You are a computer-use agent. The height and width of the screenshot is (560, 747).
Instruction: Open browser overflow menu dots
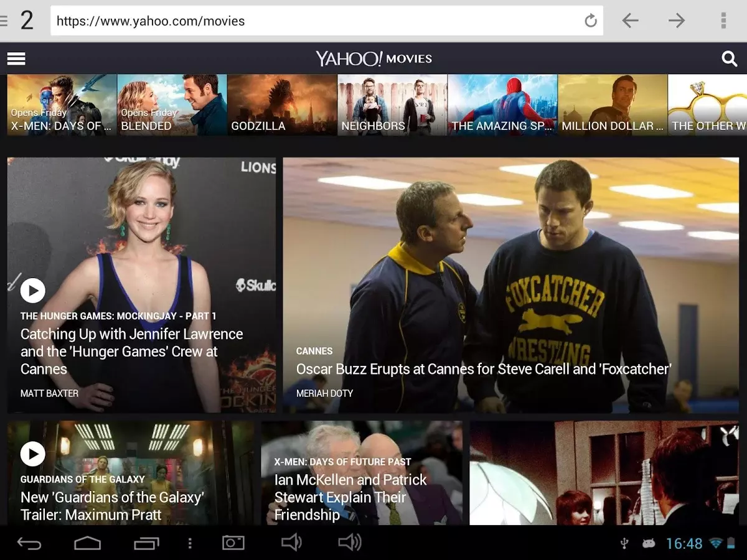pyautogui.click(x=723, y=21)
